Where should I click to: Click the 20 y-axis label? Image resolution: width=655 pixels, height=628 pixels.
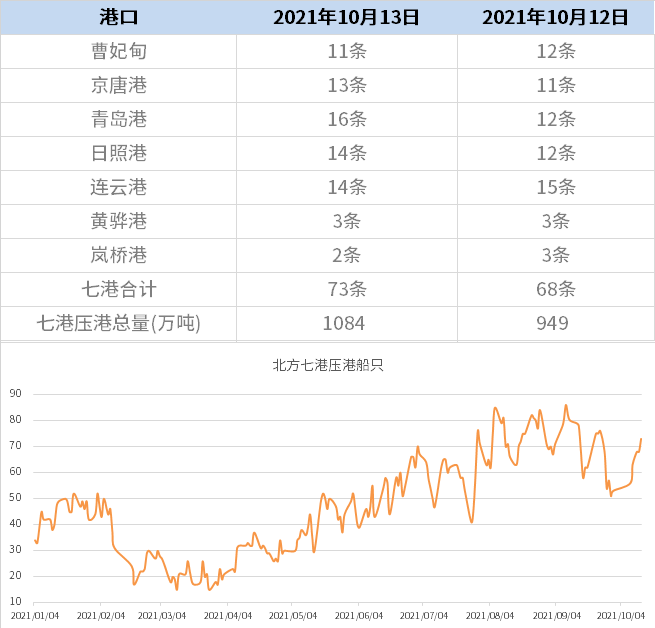tap(15, 576)
